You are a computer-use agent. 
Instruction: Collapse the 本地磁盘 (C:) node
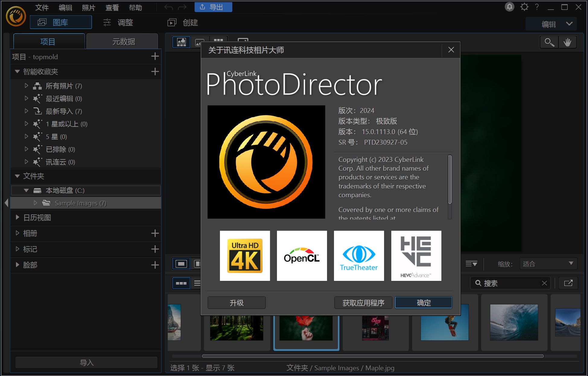click(x=26, y=191)
